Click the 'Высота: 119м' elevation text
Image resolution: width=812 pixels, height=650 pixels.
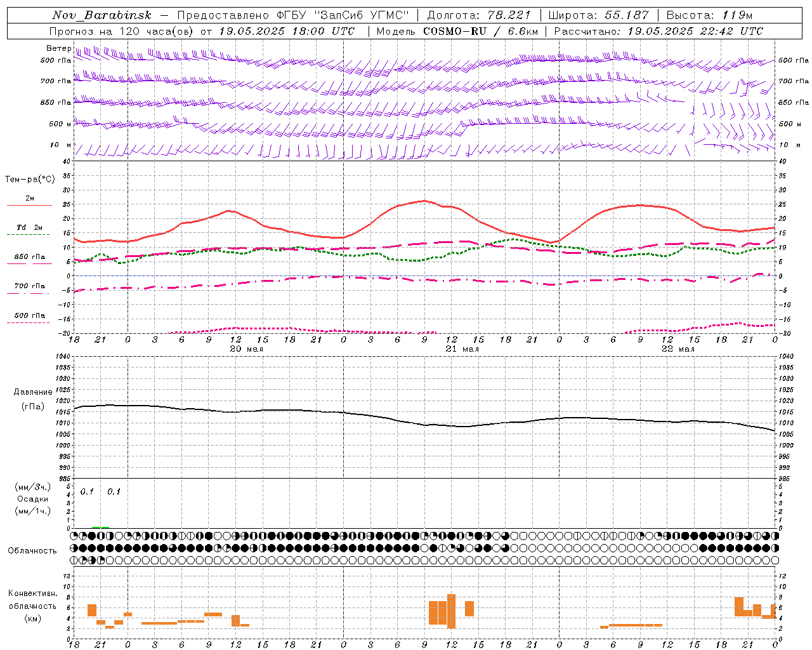(709, 15)
